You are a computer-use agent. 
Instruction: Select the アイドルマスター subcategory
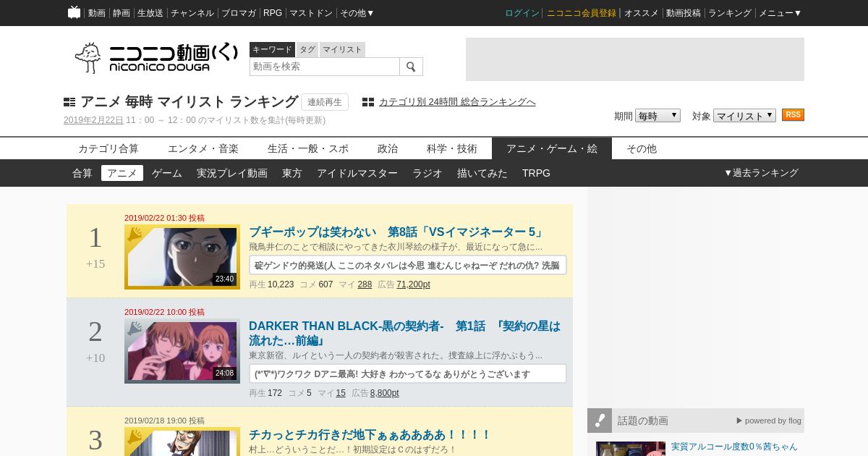pyautogui.click(x=357, y=173)
